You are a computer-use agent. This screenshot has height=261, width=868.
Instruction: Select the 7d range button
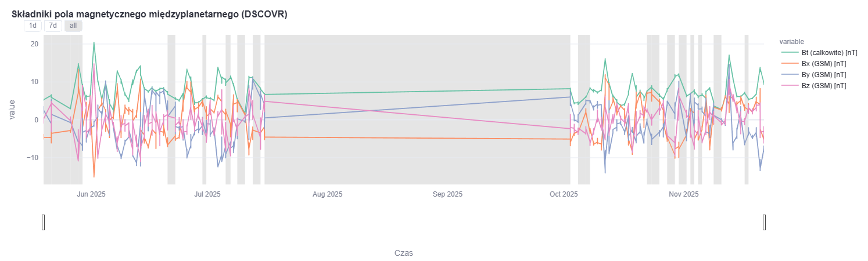(53, 26)
